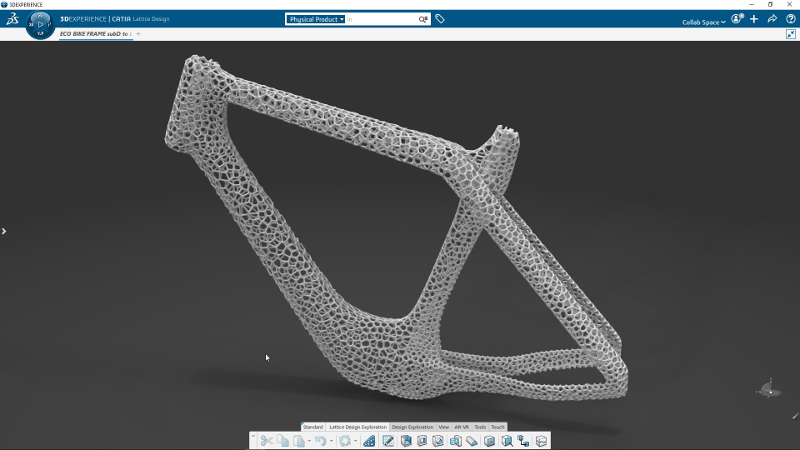Click the Add plus icon in top bar
This screenshot has width=800, height=450.
tap(754, 19)
